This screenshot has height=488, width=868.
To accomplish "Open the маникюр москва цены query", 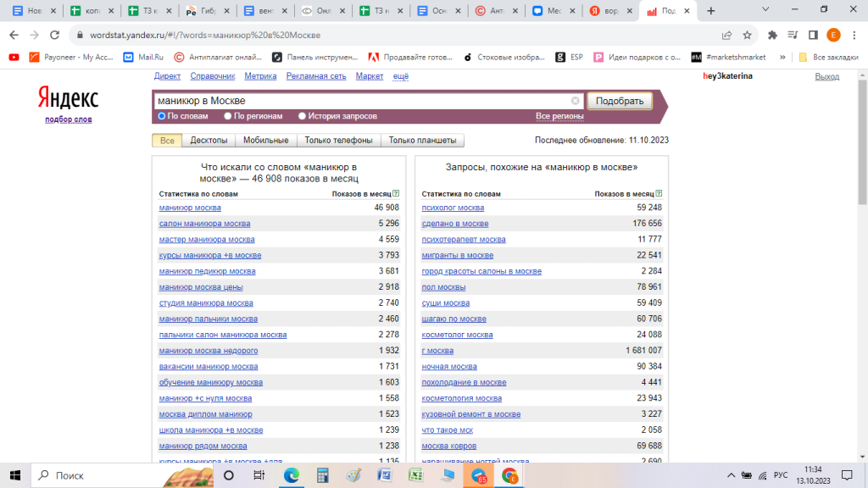I will (201, 287).
